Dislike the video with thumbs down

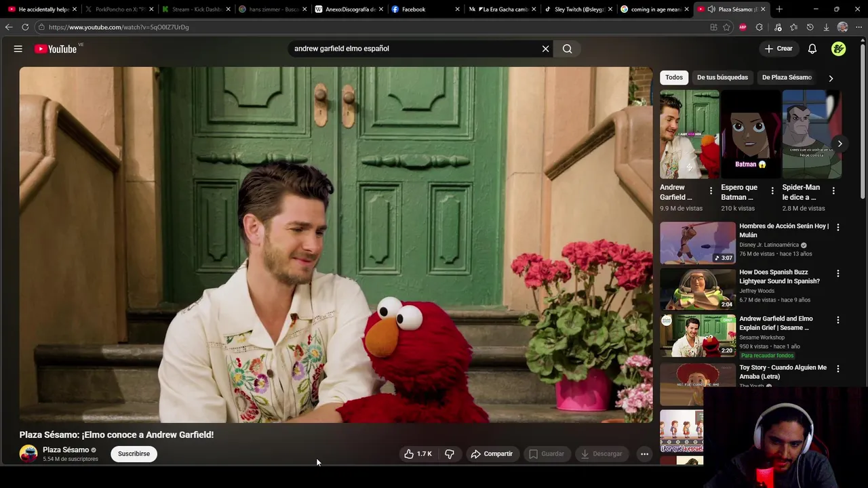point(449,454)
